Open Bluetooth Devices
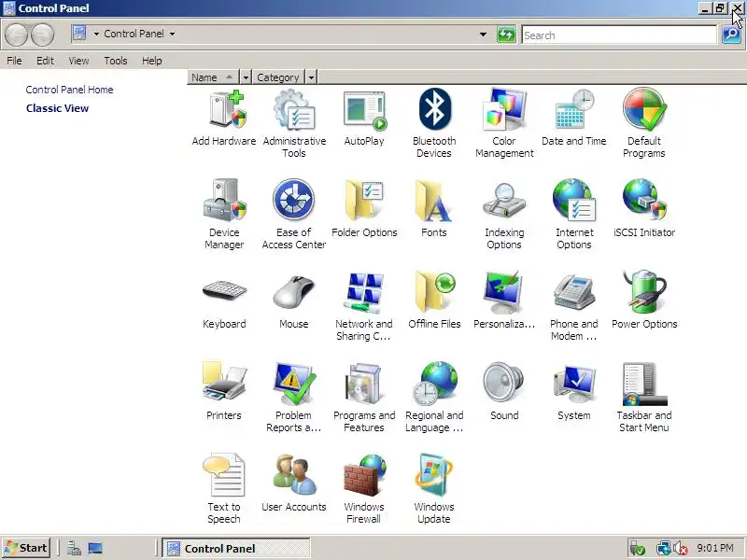Image resolution: width=747 pixels, height=560 pixels. [434, 123]
